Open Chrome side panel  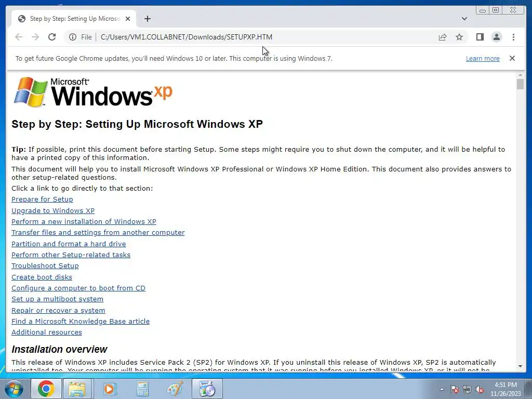point(480,37)
